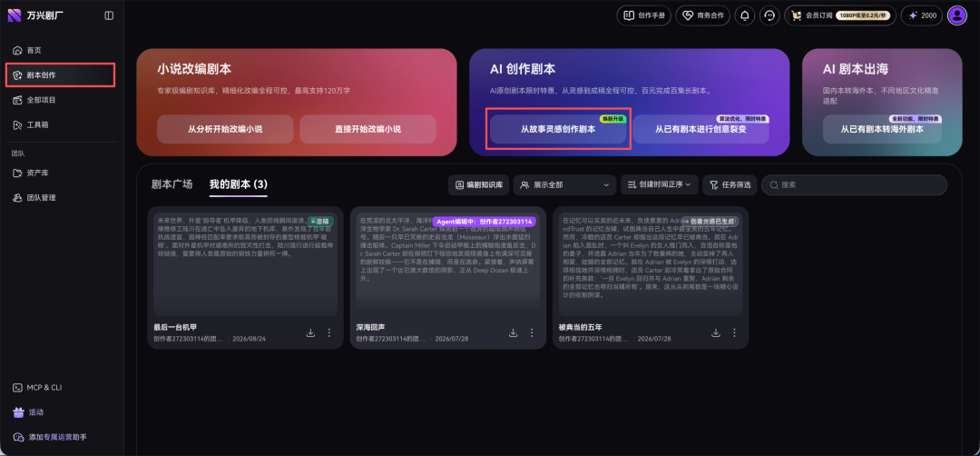Click the 万兴剧厂 logo icon

[15, 15]
